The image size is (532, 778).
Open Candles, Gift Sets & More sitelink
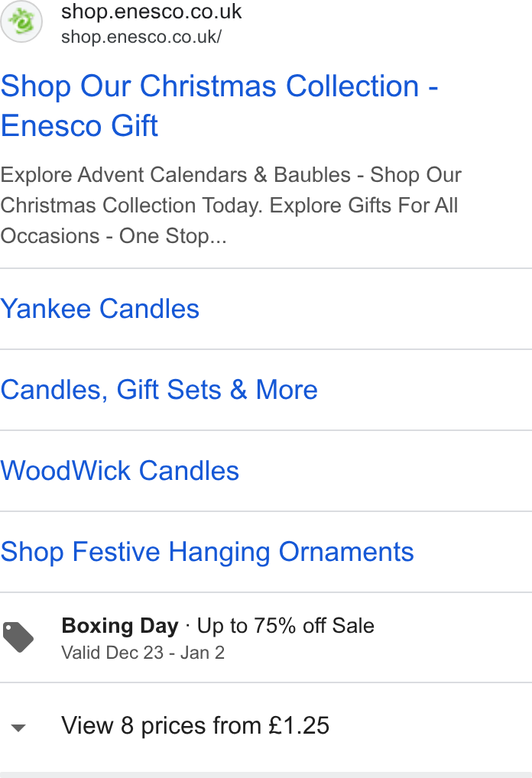click(x=159, y=390)
